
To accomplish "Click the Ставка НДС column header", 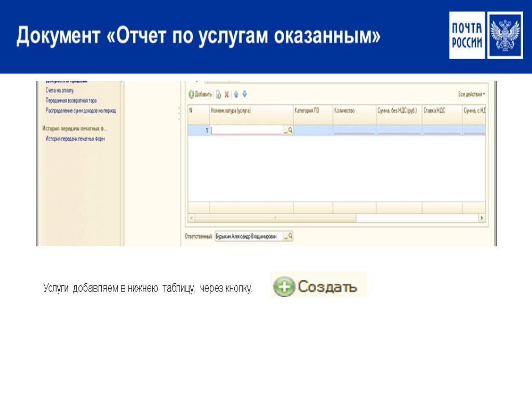I will [x=442, y=115].
